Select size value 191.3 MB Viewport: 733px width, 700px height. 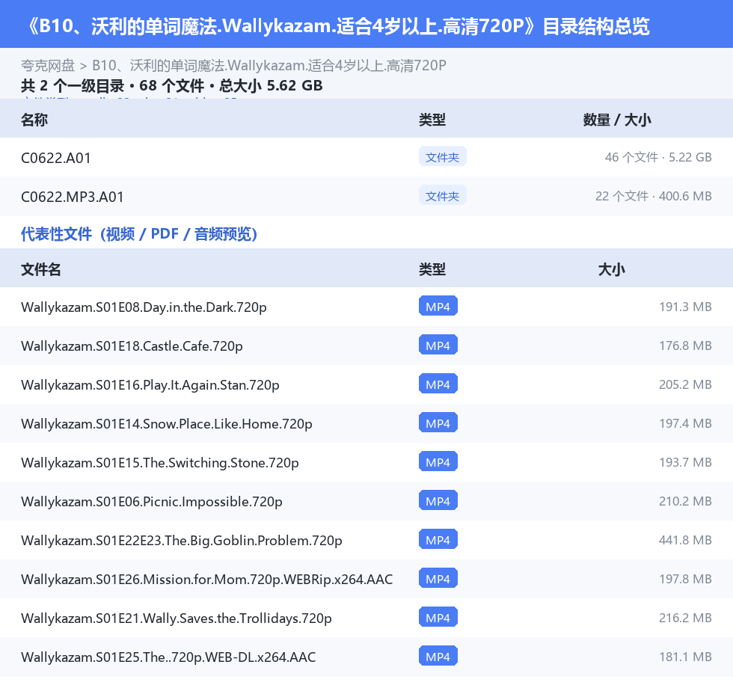[685, 307]
